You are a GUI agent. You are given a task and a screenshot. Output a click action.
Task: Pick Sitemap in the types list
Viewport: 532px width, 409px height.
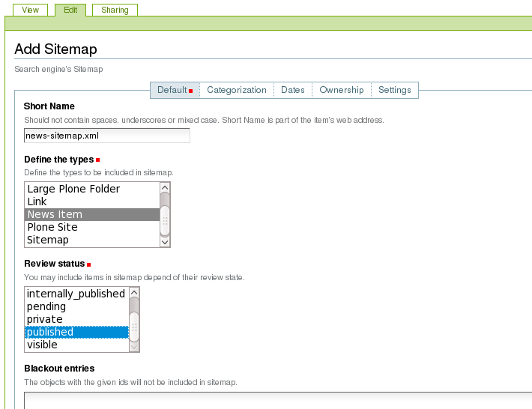click(x=48, y=240)
